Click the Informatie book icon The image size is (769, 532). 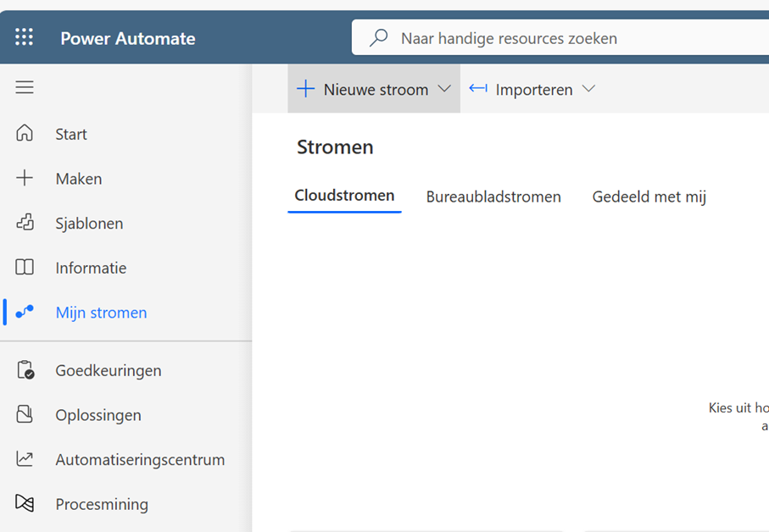[x=25, y=267]
